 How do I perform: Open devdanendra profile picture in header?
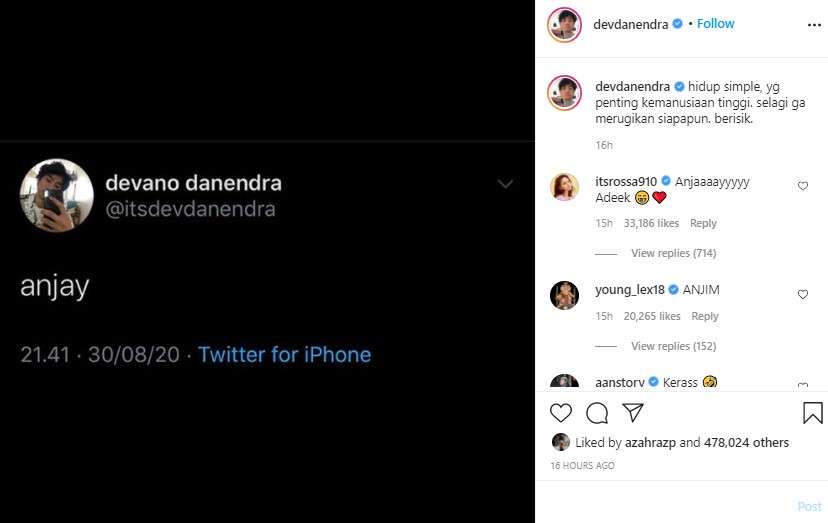click(x=565, y=25)
